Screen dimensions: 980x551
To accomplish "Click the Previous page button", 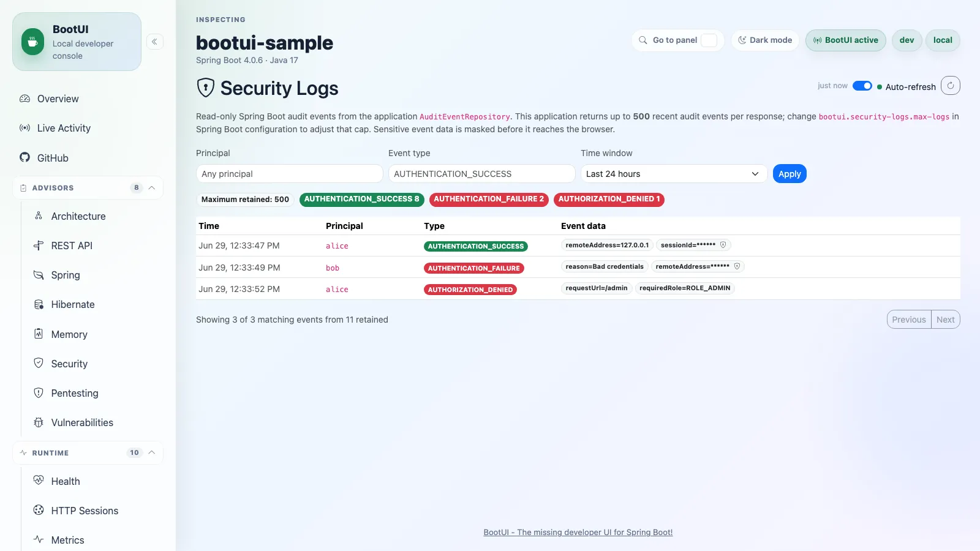I will coord(909,320).
